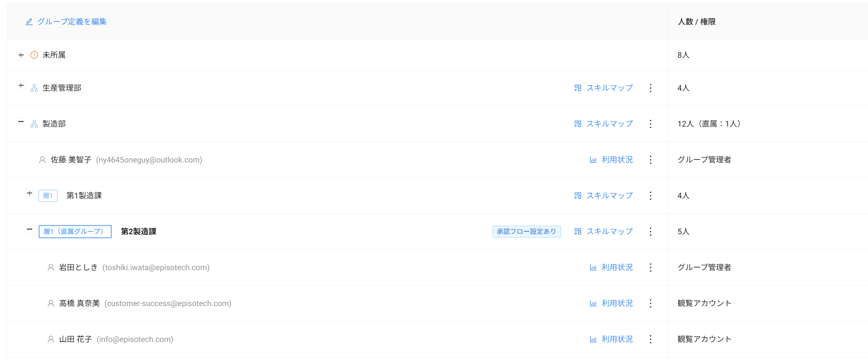Open the three-dot menu for 生産管理部
The height and width of the screenshot is (363, 868).
click(x=650, y=88)
